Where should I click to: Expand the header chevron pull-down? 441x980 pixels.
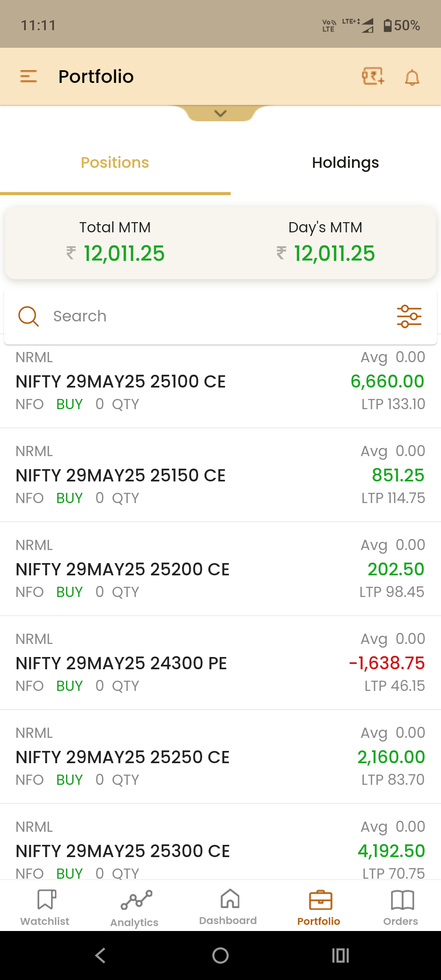(220, 113)
